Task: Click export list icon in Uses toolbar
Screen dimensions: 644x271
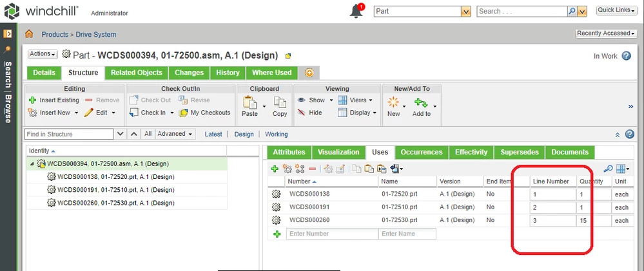Action: click(395, 169)
